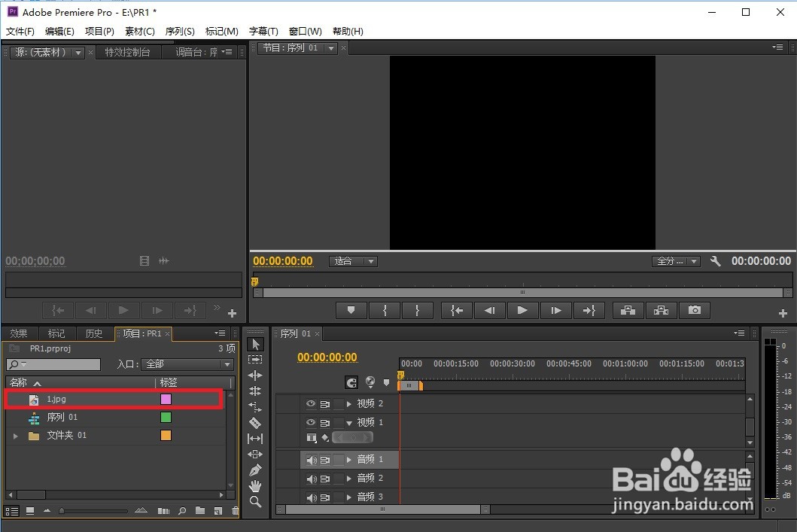Select the Slide tool

pos(255,454)
